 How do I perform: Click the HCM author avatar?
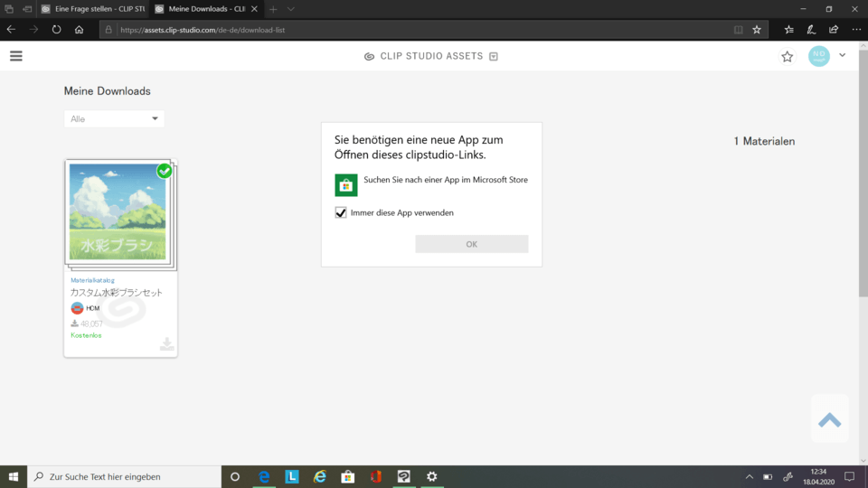coord(77,308)
